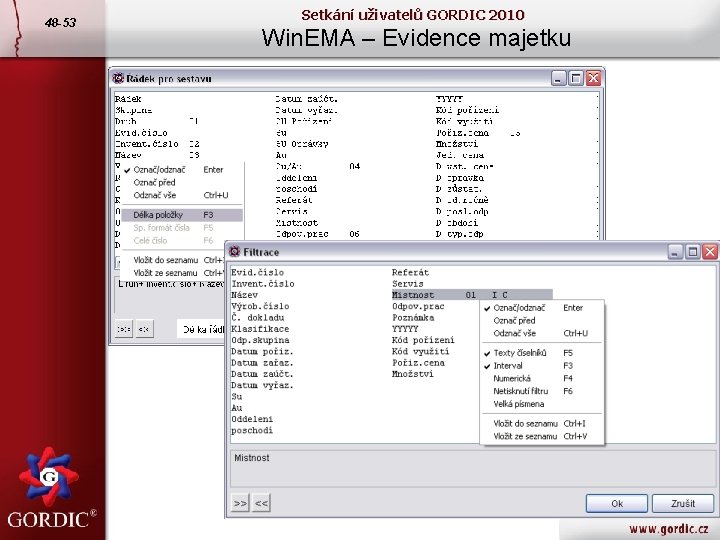Enable the Numerická option
Viewport: 720px width, 540px height.
tap(542, 379)
